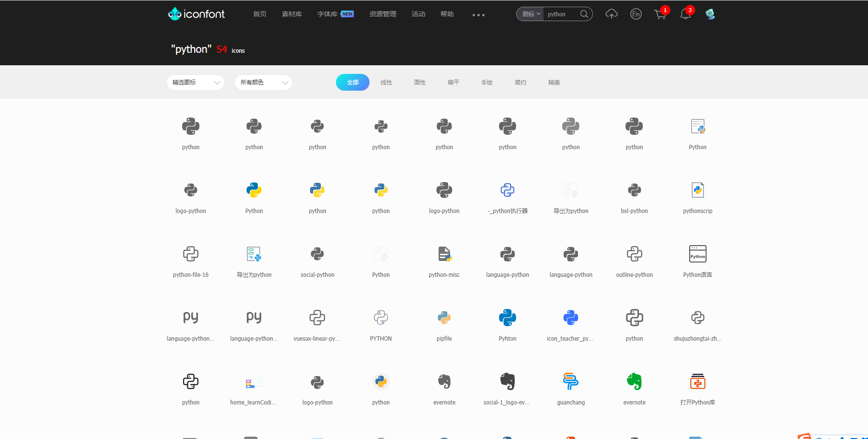868x439 pixels.
Task: Select the yellow-blue Python logo icon
Action: point(254,190)
